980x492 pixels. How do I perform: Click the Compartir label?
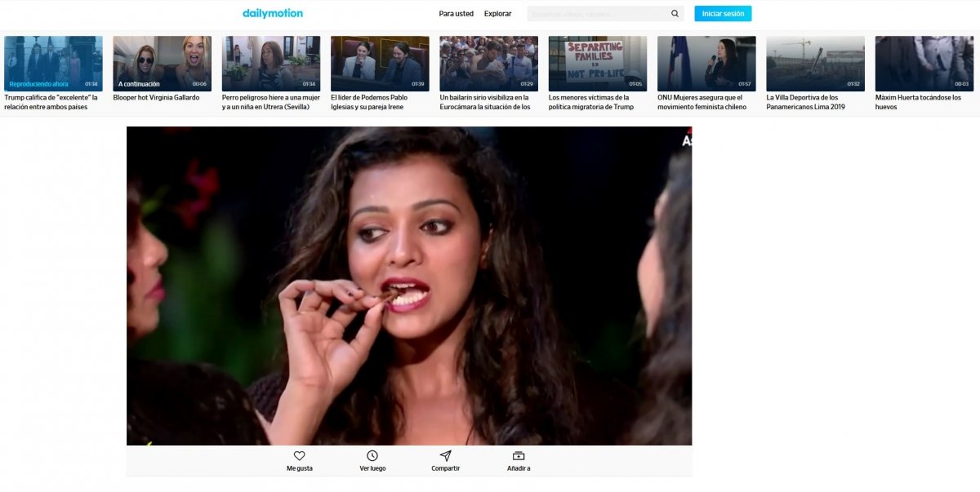pyautogui.click(x=445, y=468)
